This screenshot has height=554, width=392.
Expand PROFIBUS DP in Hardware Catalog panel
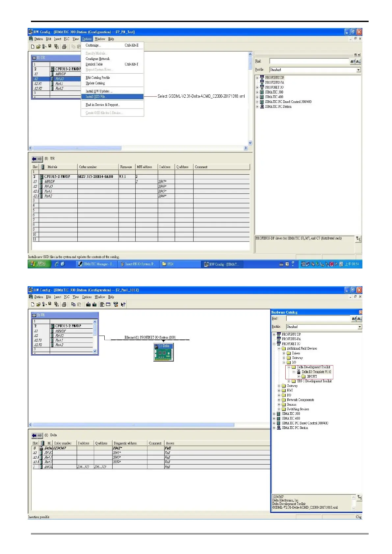(274, 335)
